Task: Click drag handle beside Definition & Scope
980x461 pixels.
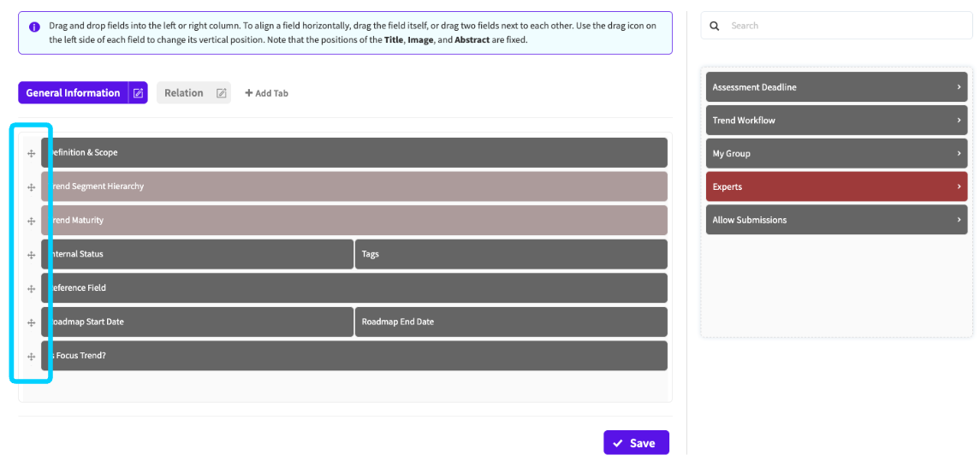Action: click(32, 153)
